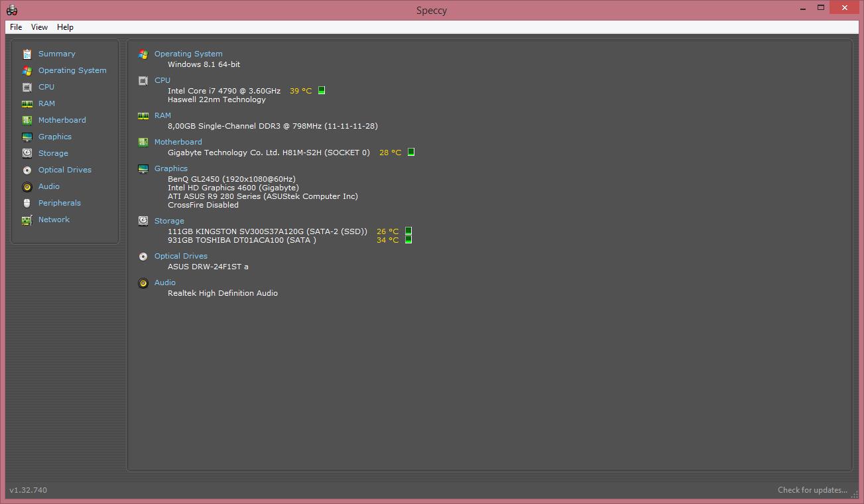Click the Speccy app icon in title bar
Screen dimensions: 864x504
point(12,10)
